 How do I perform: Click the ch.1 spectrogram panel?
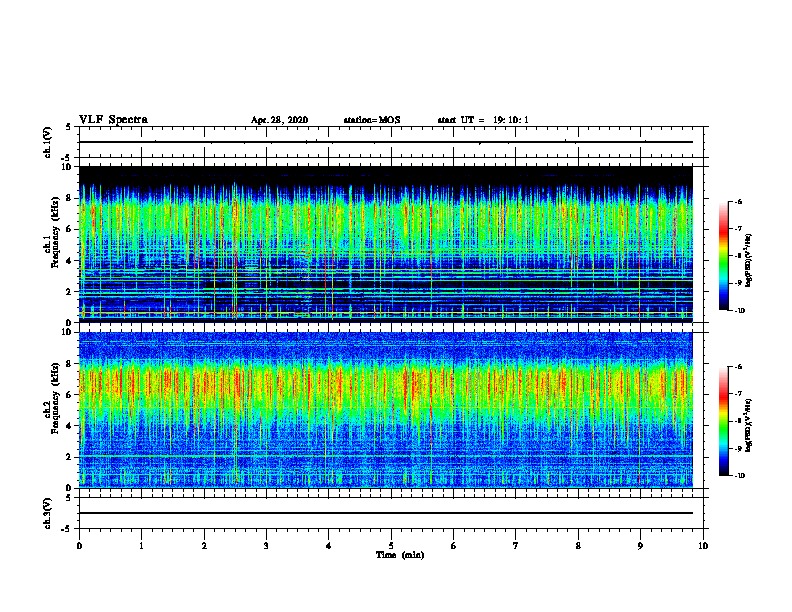386,244
